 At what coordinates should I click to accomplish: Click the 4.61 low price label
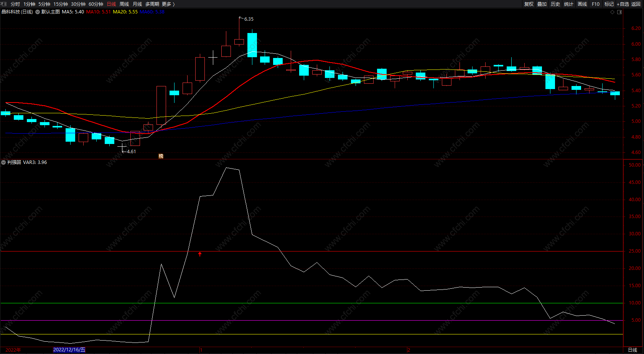131,152
